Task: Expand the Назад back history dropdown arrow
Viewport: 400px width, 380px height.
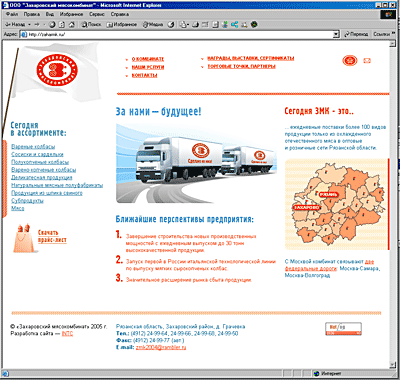Action: tap(29, 24)
